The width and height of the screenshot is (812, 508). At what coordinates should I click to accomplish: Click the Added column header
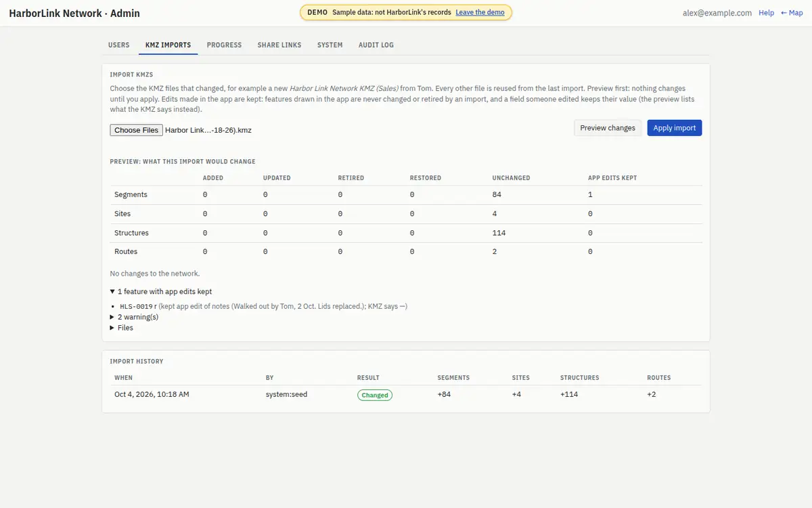point(212,178)
